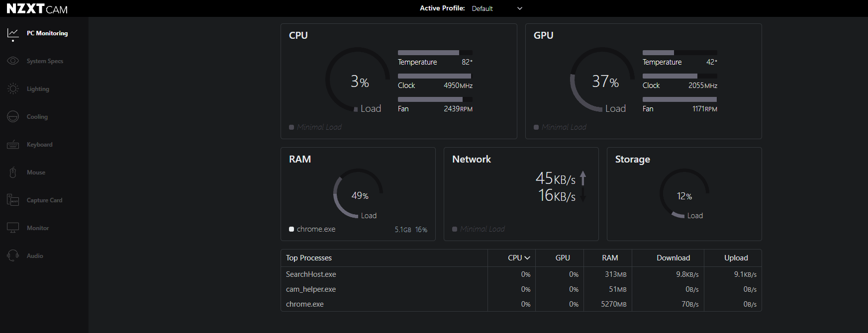Open the Capture Card icon
This screenshot has height=333, width=868.
click(x=13, y=200)
